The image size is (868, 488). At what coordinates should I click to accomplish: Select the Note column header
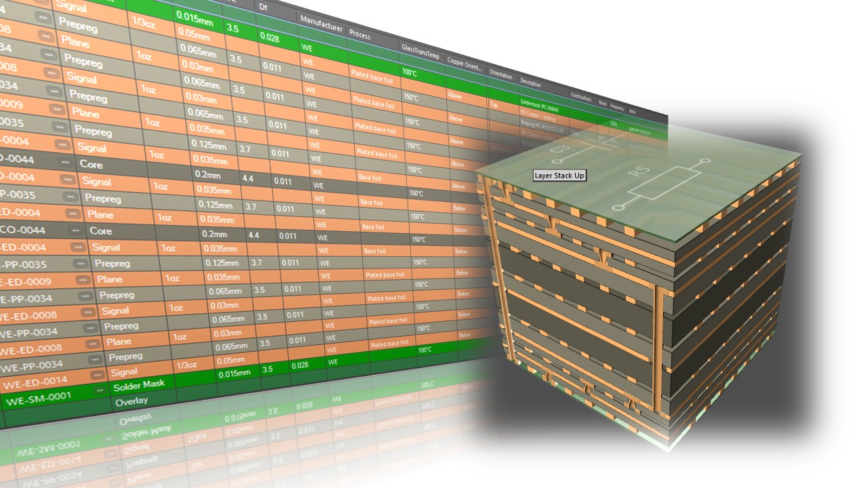[x=633, y=111]
